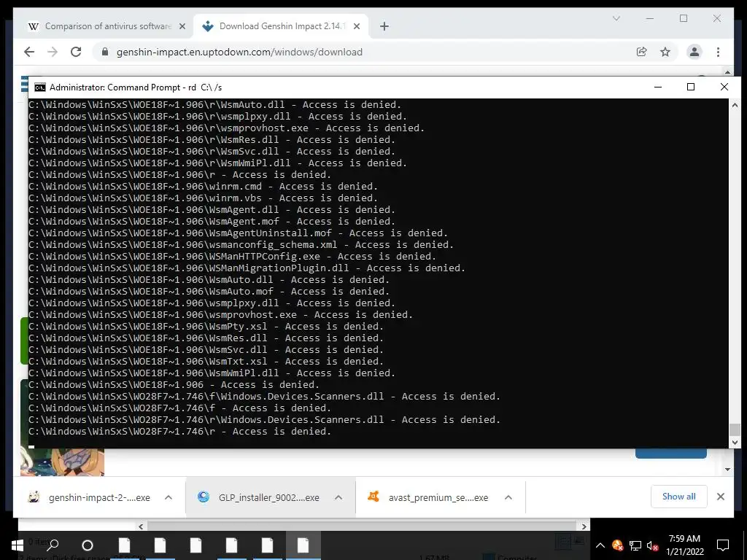
Task: Open a new browser tab
Action: 384,27
